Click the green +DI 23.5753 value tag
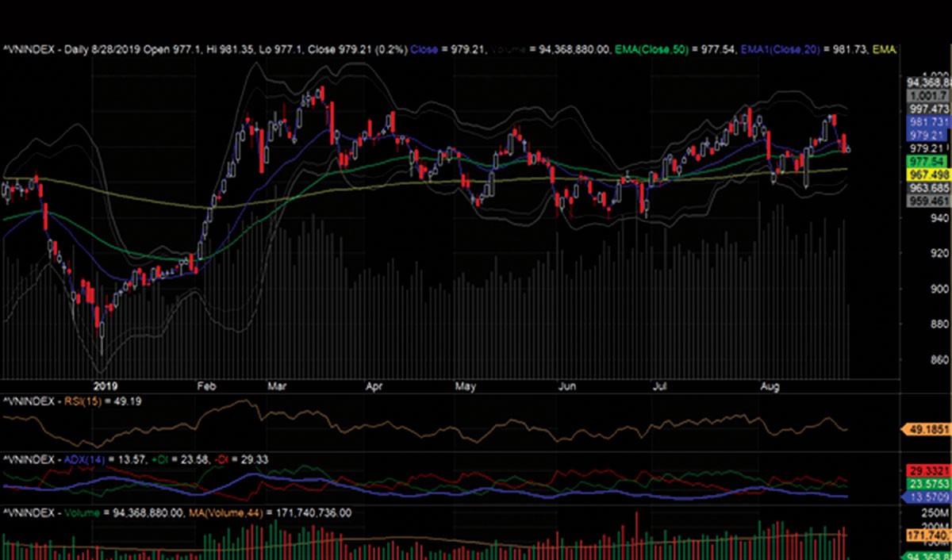The image size is (952, 560). click(928, 484)
